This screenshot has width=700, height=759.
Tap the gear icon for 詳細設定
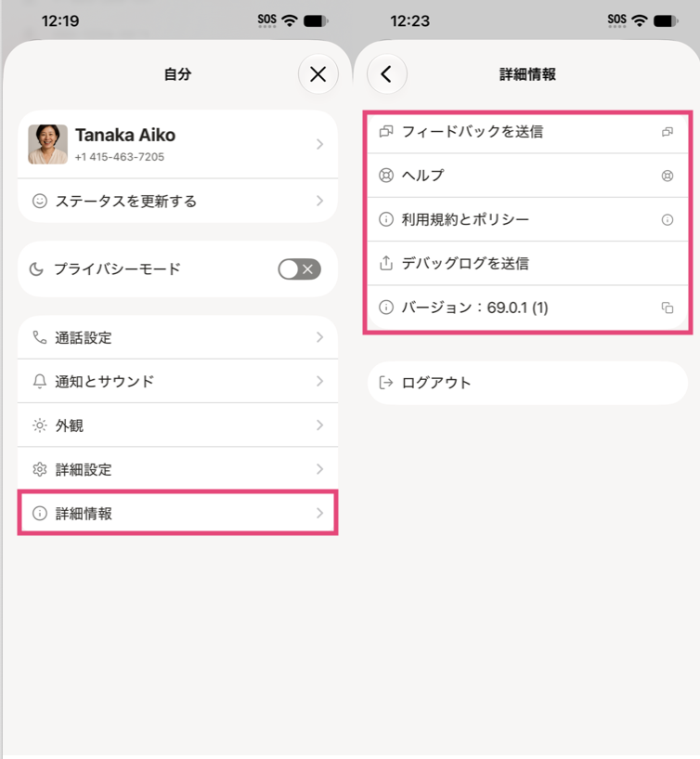40,469
